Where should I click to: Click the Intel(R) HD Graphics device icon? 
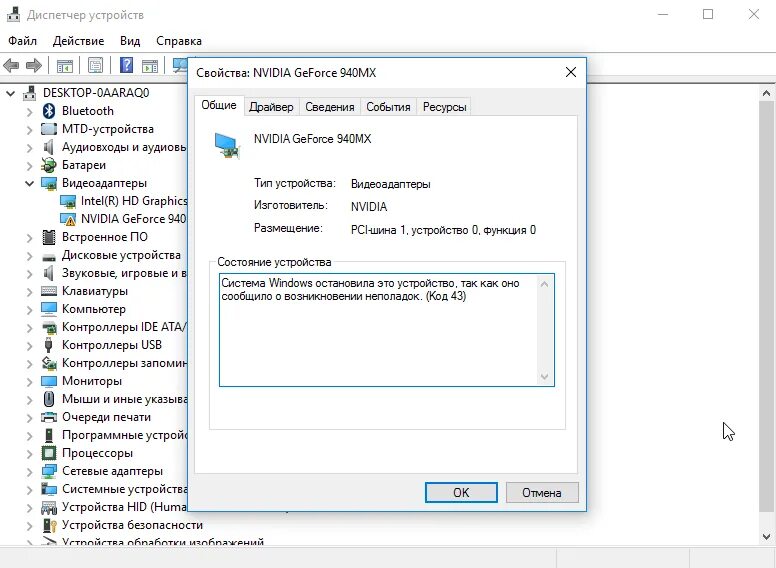(x=68, y=201)
